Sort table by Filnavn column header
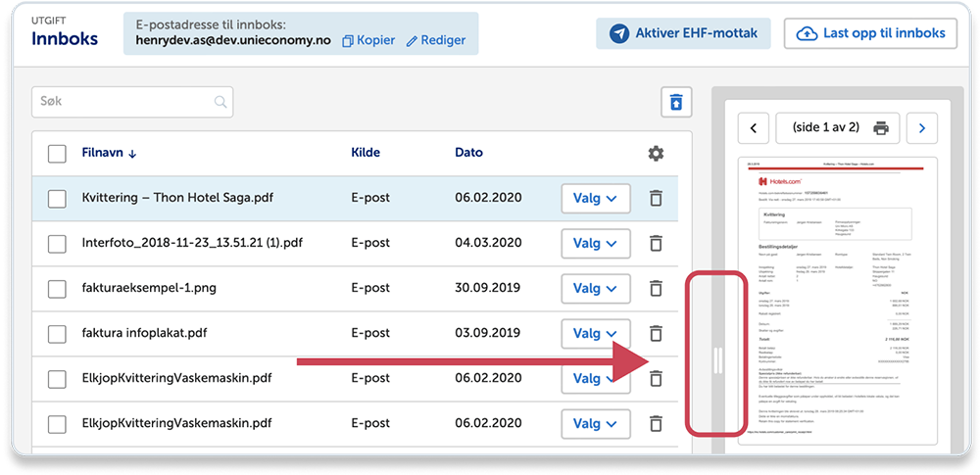Image resolution: width=980 pixels, height=475 pixels. (x=109, y=153)
